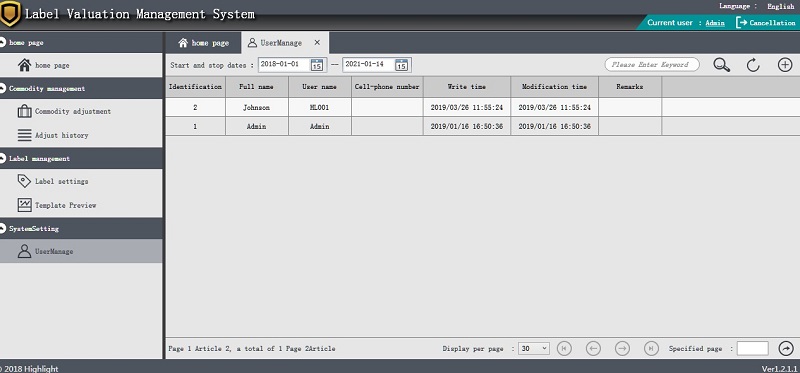The width and height of the screenshot is (800, 373).
Task: Click the Specified page input box
Action: pos(753,349)
